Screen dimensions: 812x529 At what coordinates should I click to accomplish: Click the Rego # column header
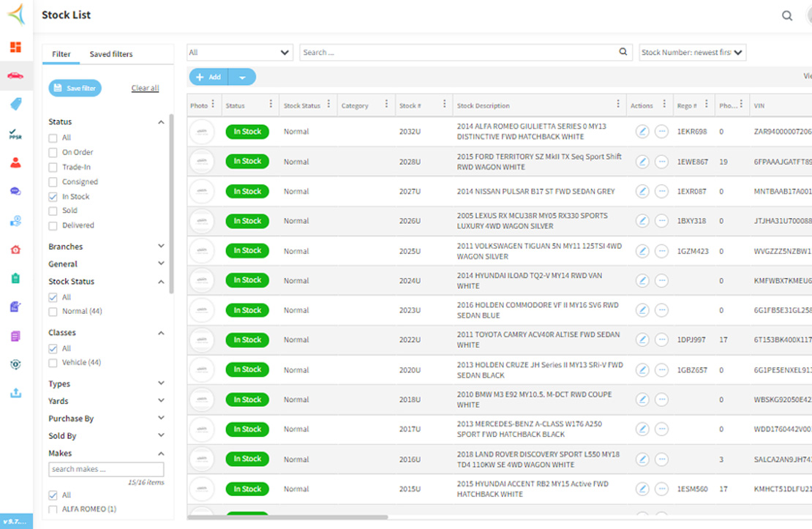tap(687, 105)
